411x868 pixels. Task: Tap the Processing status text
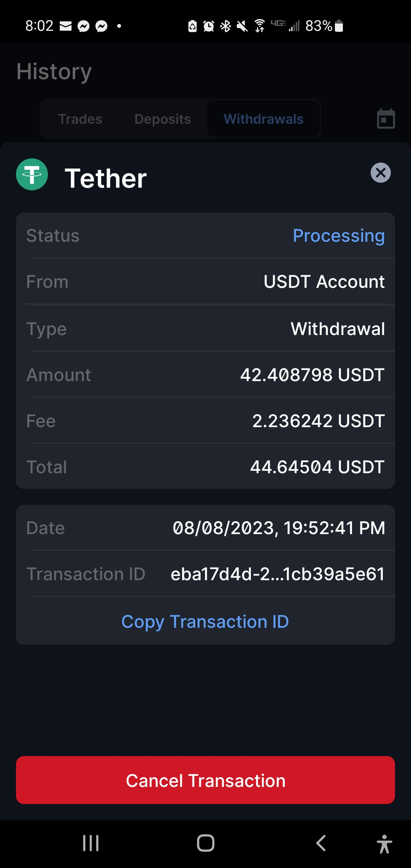[338, 236]
